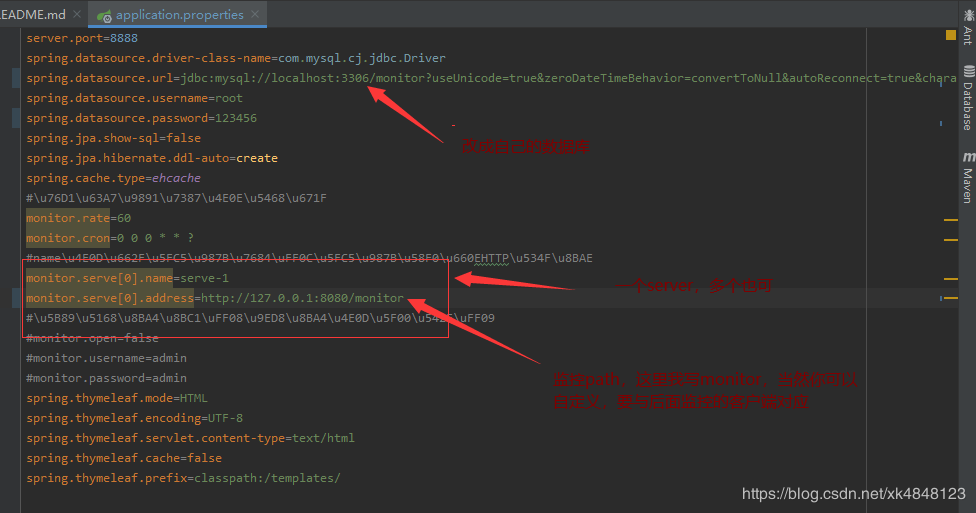Click the spring.thymeleaf.encoding=UTF-8 line
This screenshot has height=513, width=976.
[x=134, y=418]
